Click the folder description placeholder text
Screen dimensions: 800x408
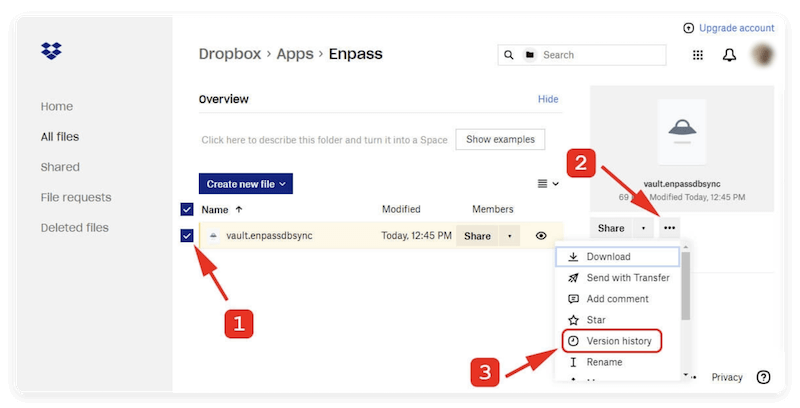[324, 140]
